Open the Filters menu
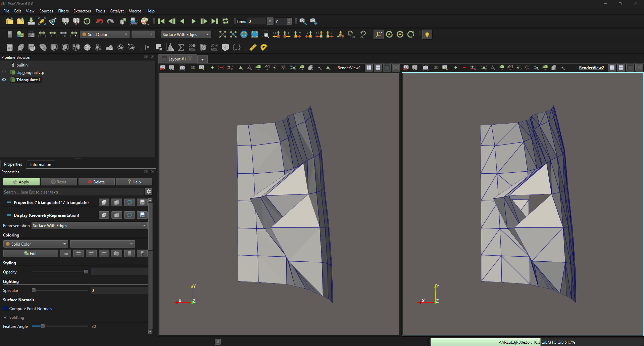644x346 pixels. 63,11
